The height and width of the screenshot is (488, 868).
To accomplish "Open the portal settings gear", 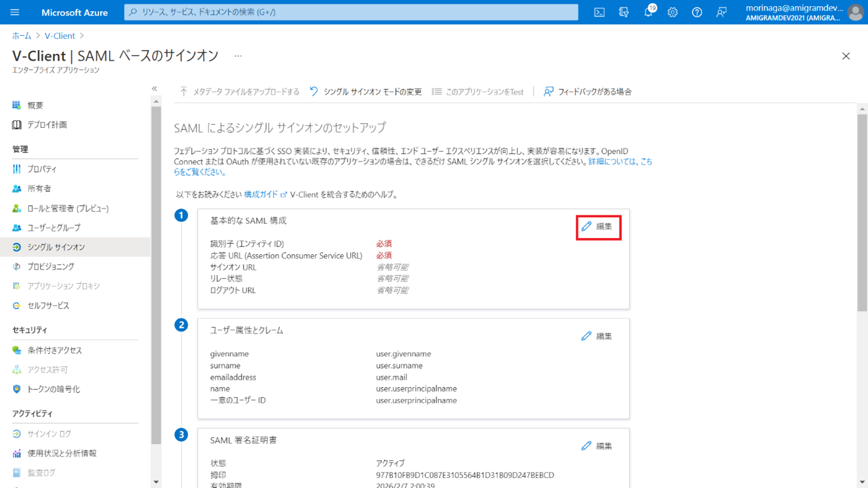I will click(x=672, y=12).
